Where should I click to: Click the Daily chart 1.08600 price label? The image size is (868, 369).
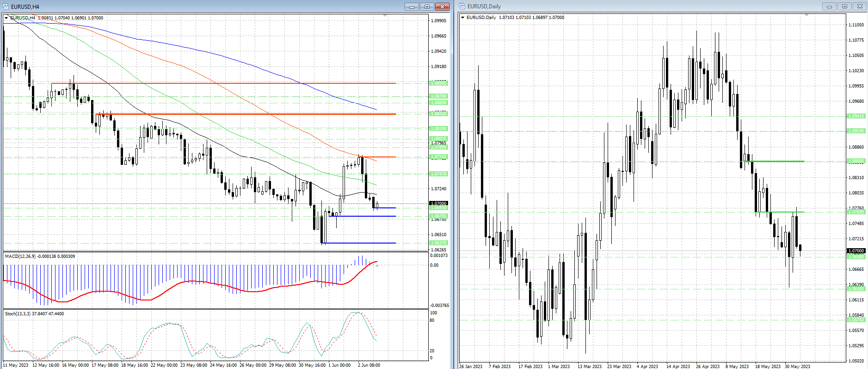(x=856, y=161)
